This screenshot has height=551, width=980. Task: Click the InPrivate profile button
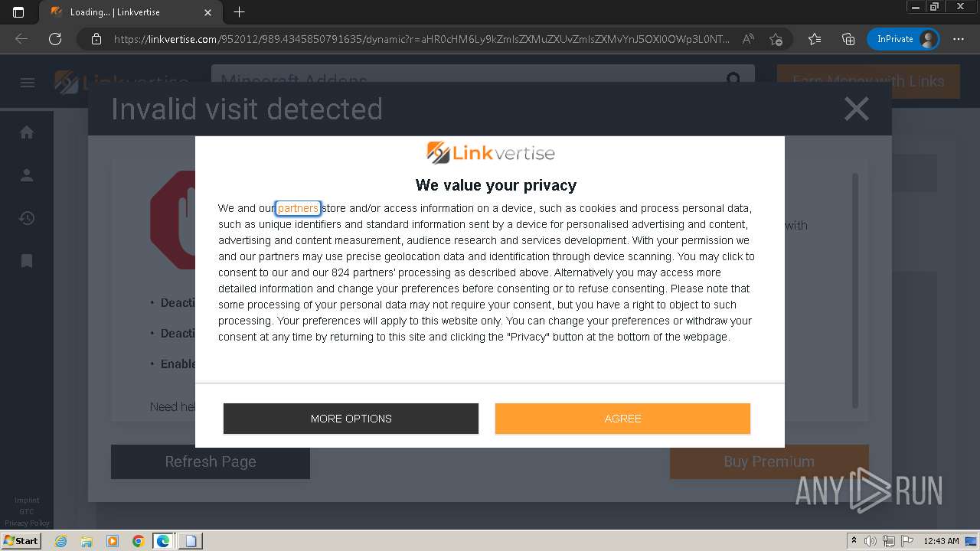(903, 39)
